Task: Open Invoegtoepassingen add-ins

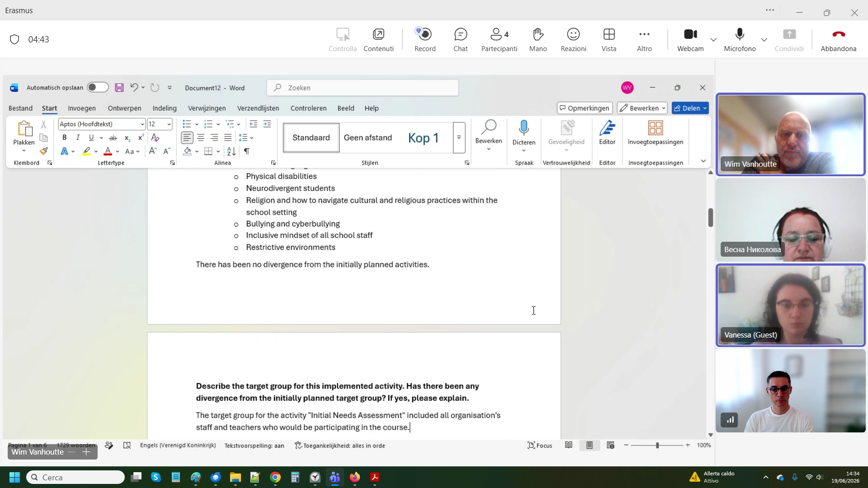Action: (655, 132)
